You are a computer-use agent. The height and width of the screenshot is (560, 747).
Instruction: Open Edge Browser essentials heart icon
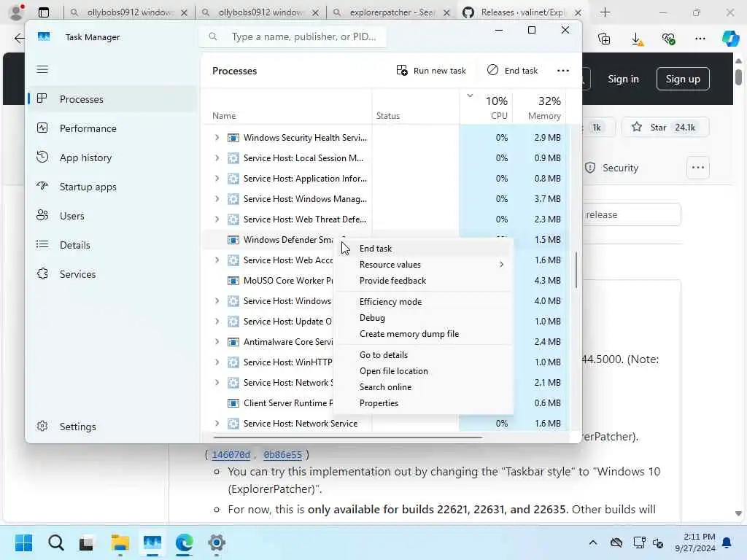[668, 39]
